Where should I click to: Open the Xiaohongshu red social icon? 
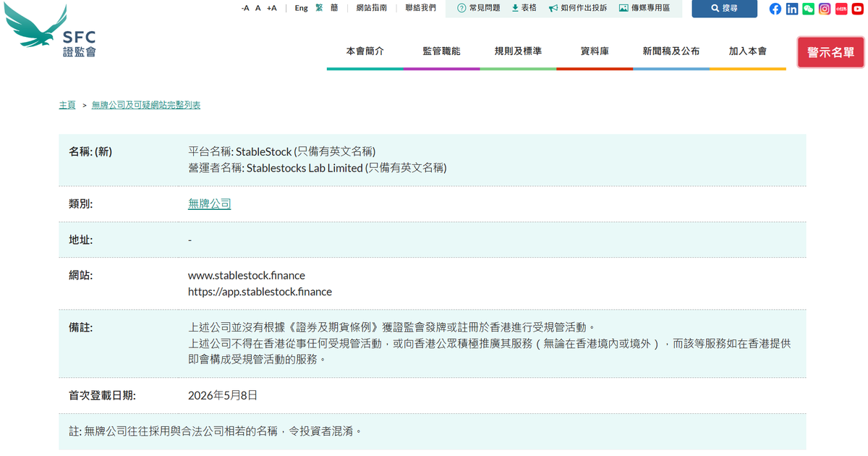coord(841,9)
